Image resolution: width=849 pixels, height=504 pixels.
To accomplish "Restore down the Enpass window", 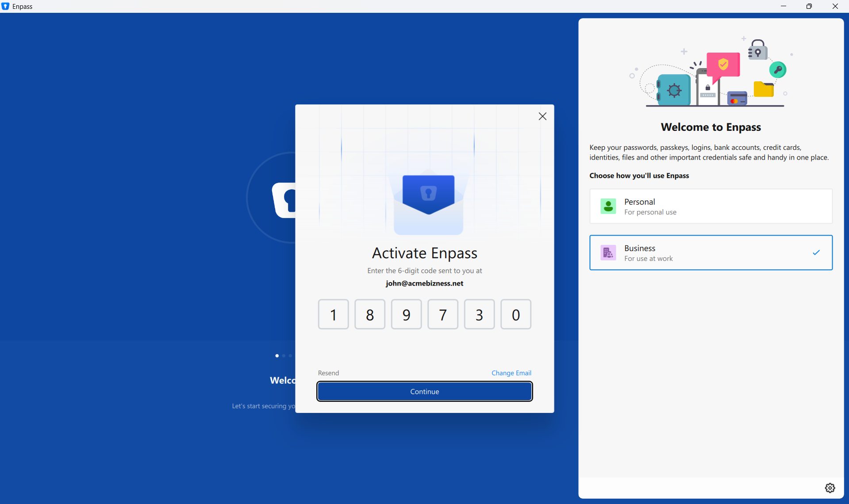I will point(809,6).
